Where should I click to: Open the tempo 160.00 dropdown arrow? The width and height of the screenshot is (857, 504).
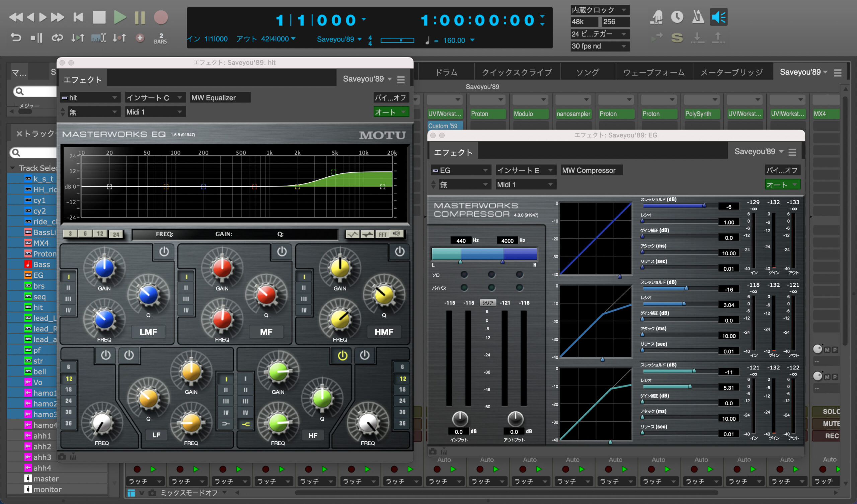pos(472,40)
